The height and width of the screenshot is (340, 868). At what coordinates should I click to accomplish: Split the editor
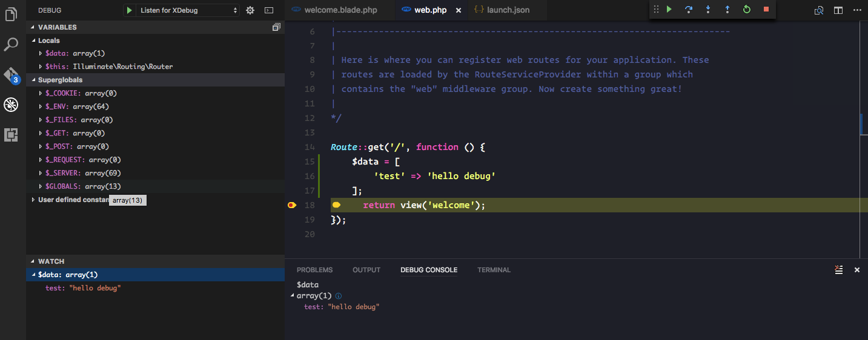[x=838, y=10]
